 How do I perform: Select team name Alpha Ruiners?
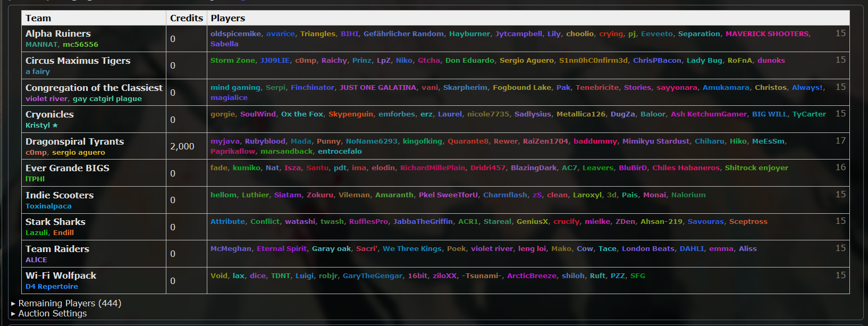coord(58,34)
